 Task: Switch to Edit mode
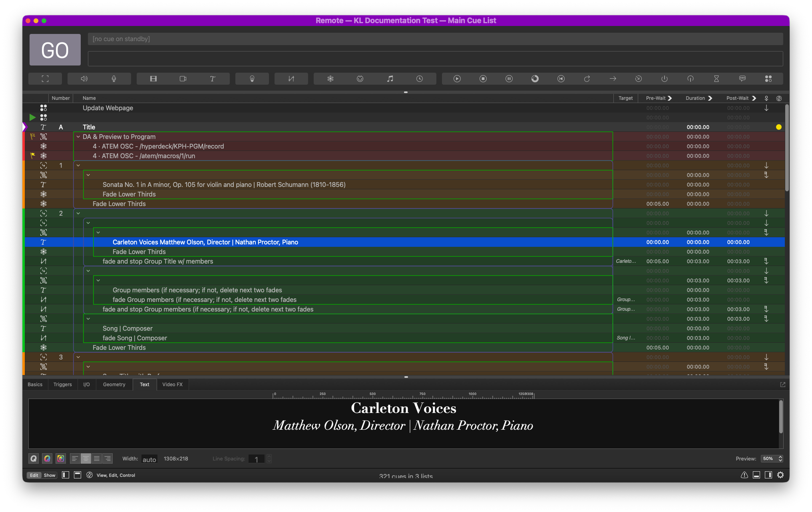point(34,475)
